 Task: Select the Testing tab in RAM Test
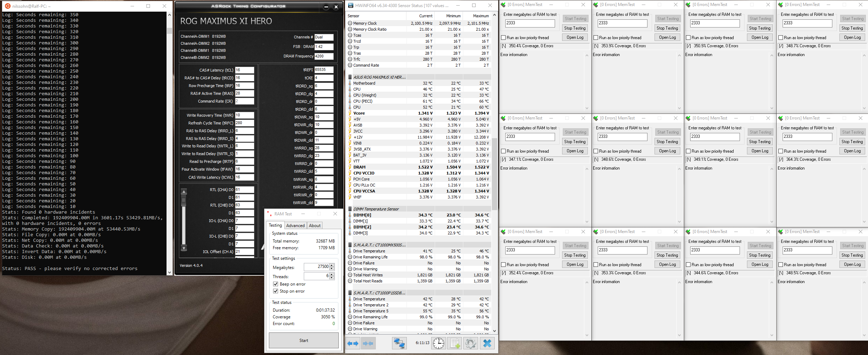tap(275, 225)
